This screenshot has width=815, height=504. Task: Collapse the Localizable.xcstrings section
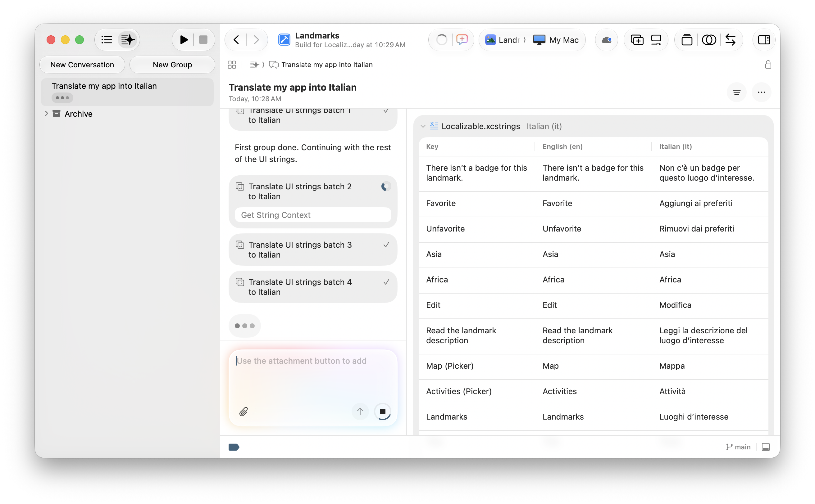tap(423, 126)
